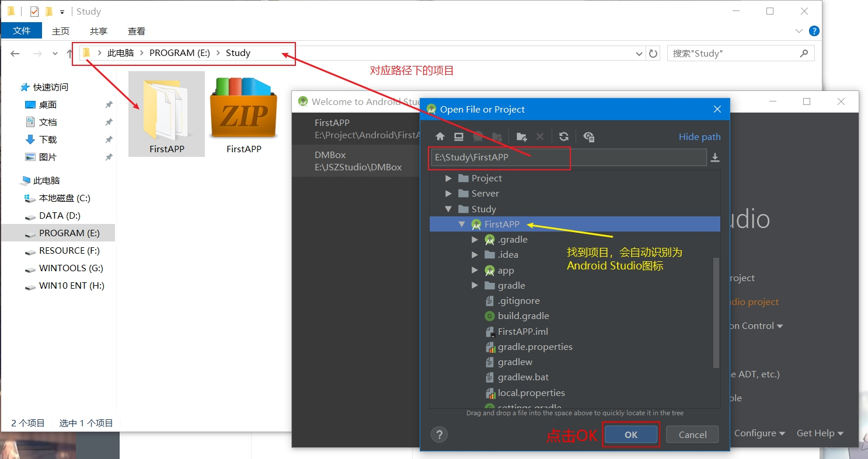Screen dimensions: 868x459
Task: Switch to the 查看 ribbon tab
Action: point(137,31)
